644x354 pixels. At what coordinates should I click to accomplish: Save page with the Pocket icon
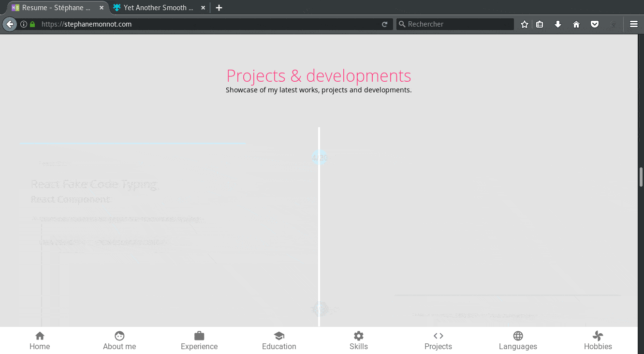pos(595,24)
